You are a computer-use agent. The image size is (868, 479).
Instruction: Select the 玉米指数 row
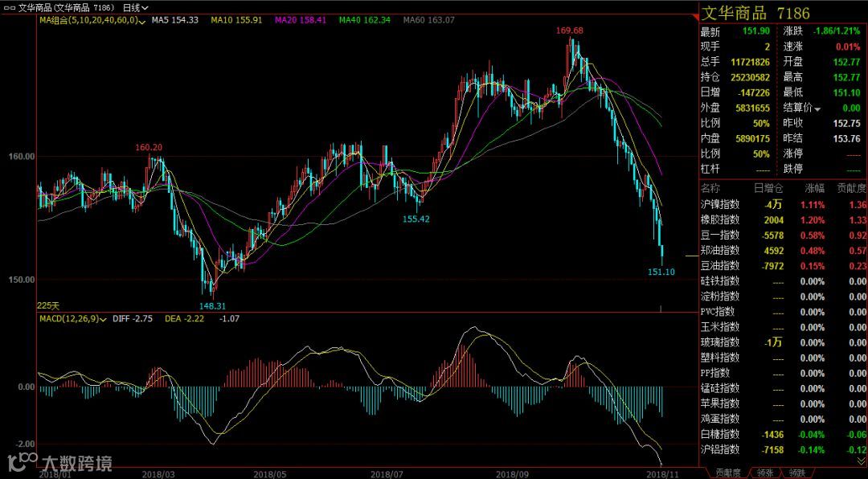tap(783, 327)
